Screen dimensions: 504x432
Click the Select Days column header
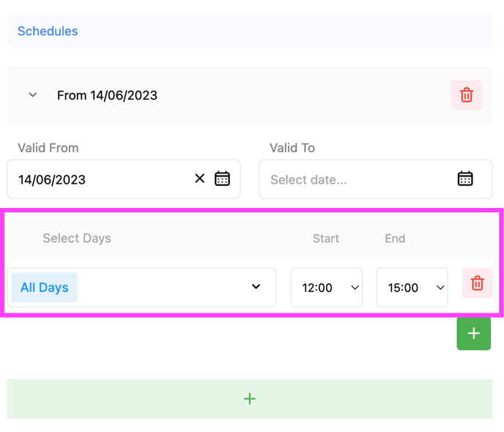(x=77, y=239)
